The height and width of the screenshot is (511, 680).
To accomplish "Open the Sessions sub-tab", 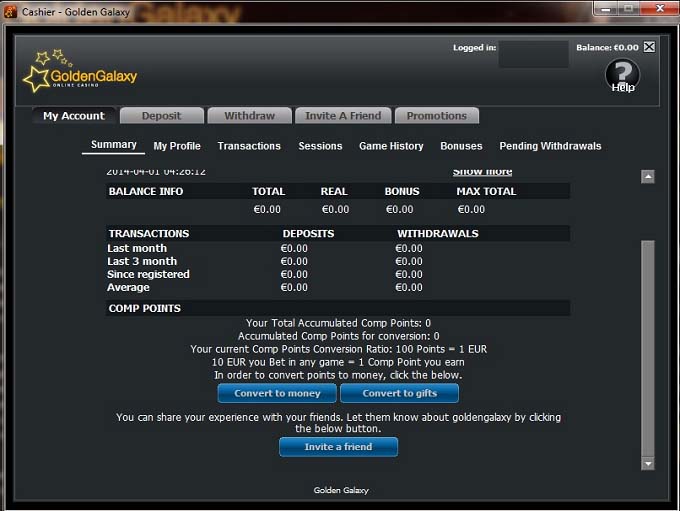I will [320, 146].
